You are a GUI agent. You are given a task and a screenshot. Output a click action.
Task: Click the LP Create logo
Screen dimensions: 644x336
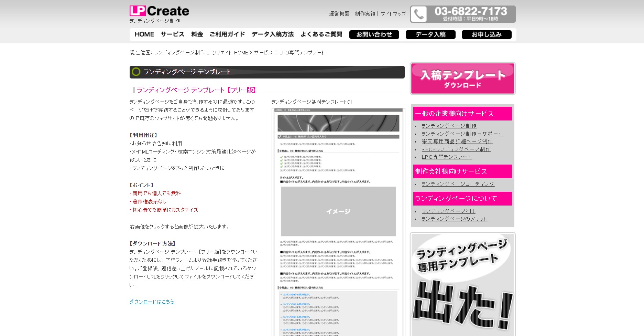[x=159, y=11]
